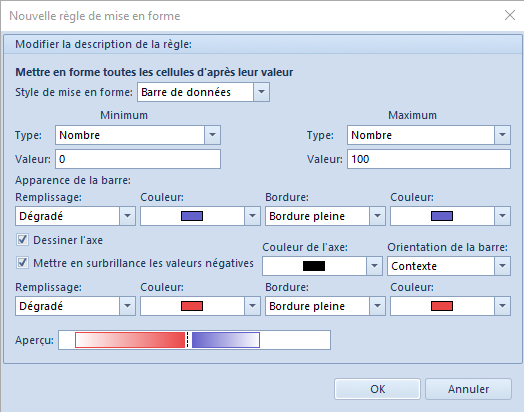Pick the blue bar fill color swatch

192,216
